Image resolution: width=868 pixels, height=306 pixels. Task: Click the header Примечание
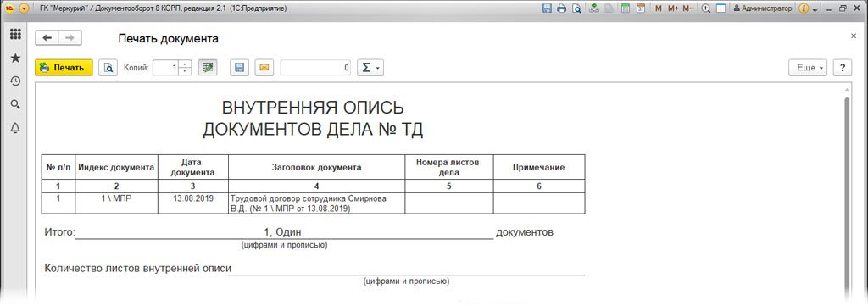pyautogui.click(x=538, y=167)
